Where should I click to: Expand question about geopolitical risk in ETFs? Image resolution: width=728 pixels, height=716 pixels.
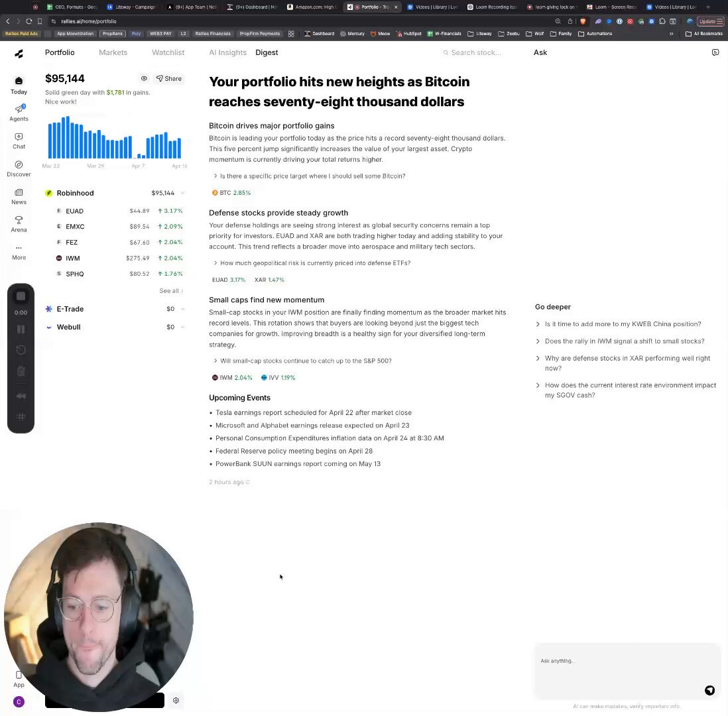(312, 263)
